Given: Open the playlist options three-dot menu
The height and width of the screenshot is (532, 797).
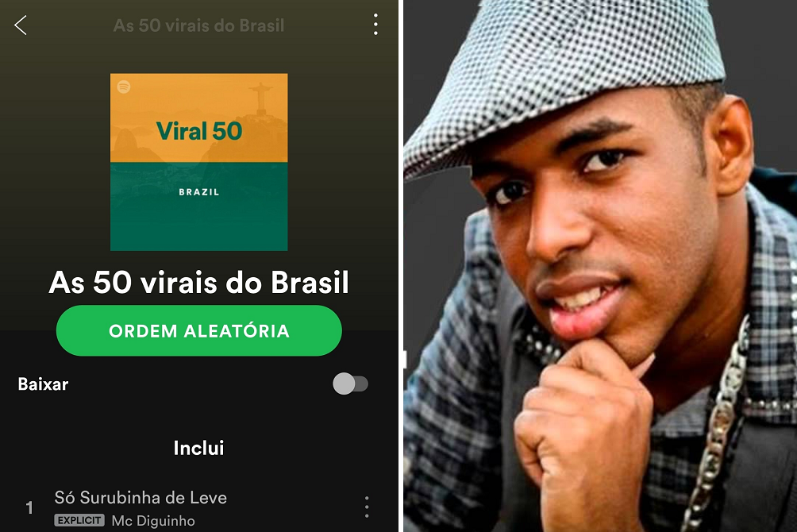Looking at the screenshot, I should click(375, 25).
